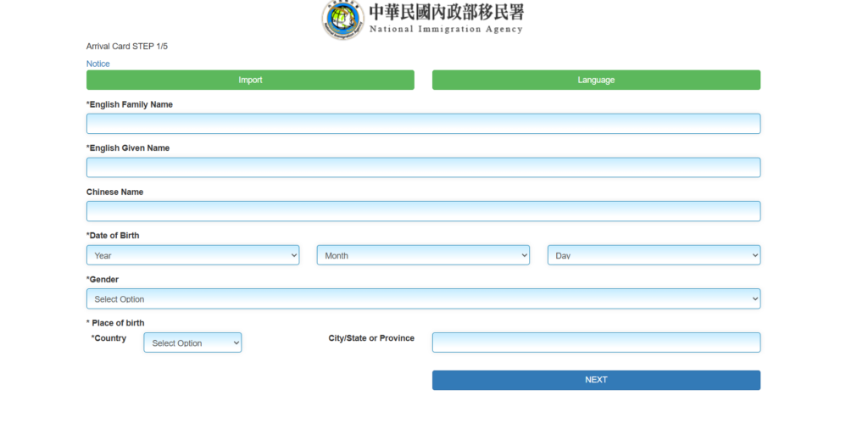Click the National Immigration Agency title text
The height and width of the screenshot is (429, 868).
pyautogui.click(x=446, y=29)
